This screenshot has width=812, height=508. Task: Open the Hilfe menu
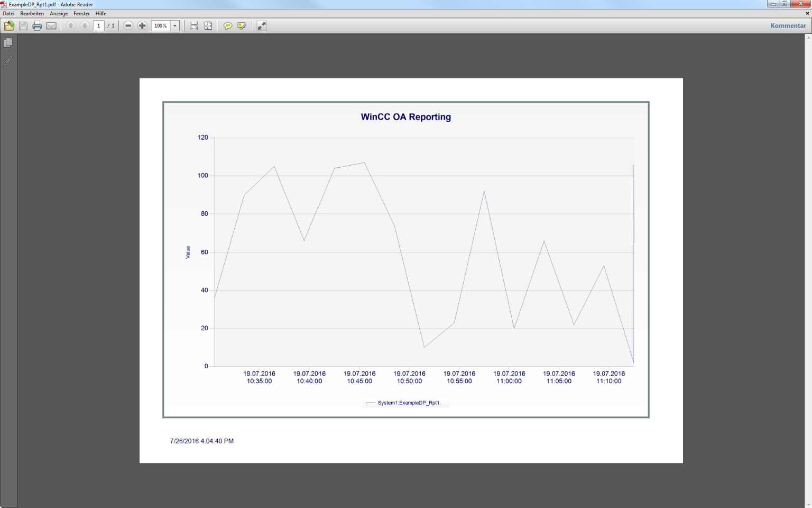tap(101, 13)
